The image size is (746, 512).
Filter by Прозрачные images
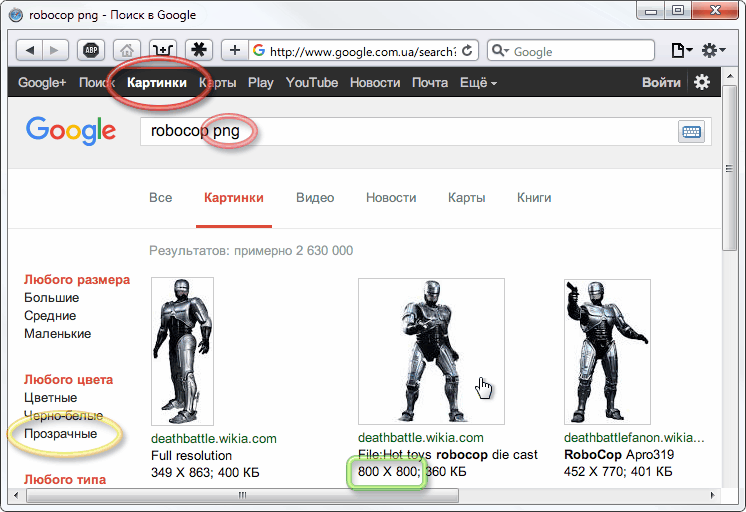[60, 434]
